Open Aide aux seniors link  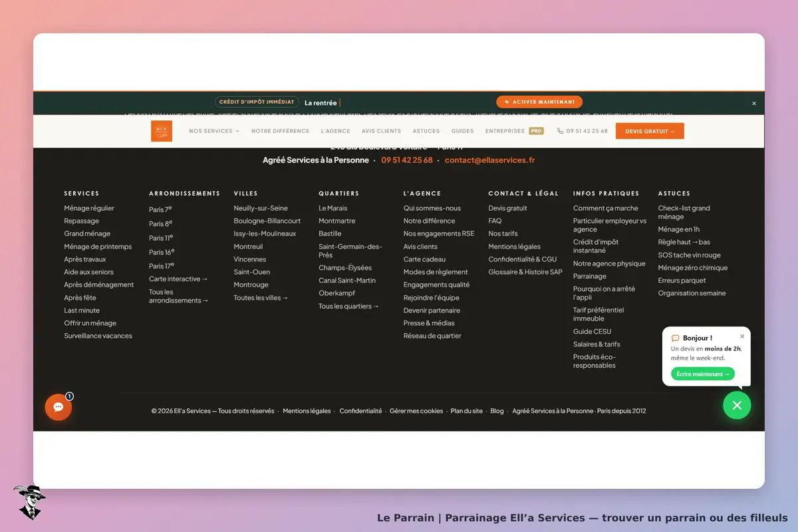tap(88, 272)
